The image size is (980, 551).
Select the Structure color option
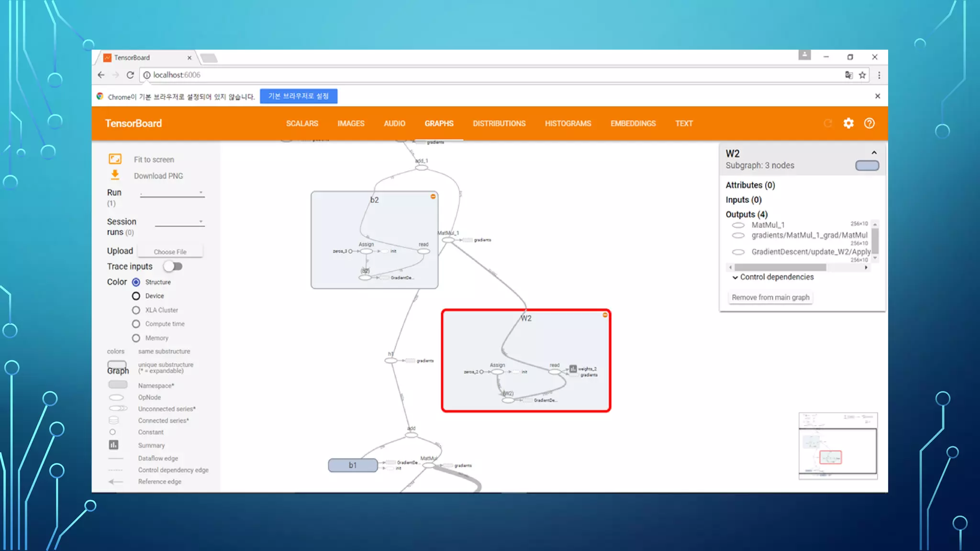(136, 282)
